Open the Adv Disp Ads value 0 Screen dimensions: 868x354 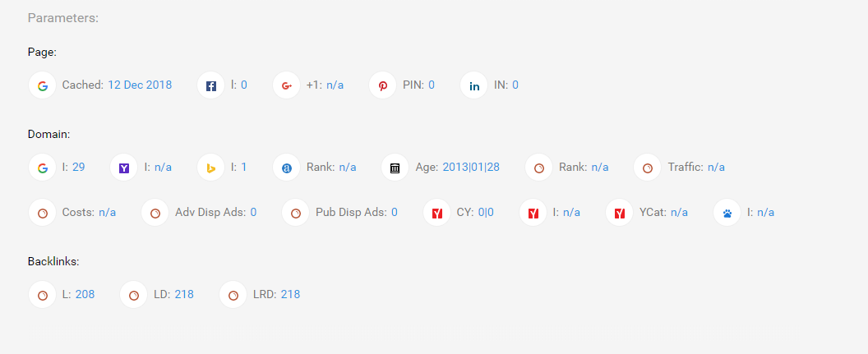click(x=253, y=213)
